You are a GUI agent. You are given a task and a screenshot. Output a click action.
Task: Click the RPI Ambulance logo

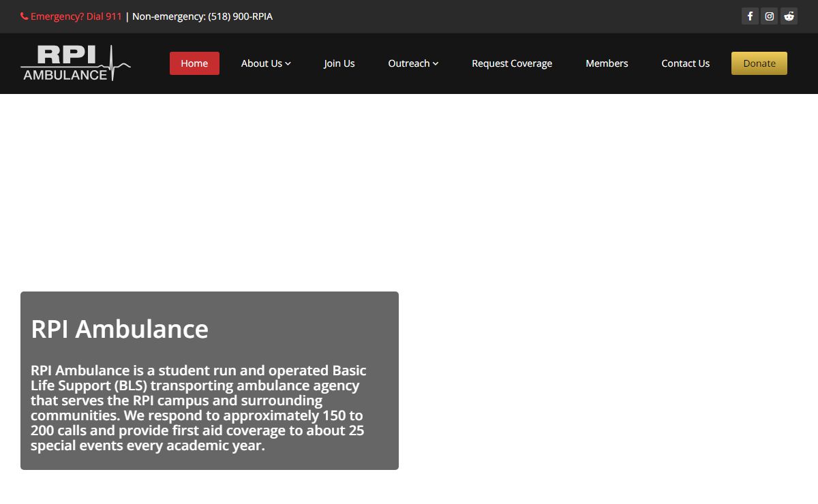[76, 63]
